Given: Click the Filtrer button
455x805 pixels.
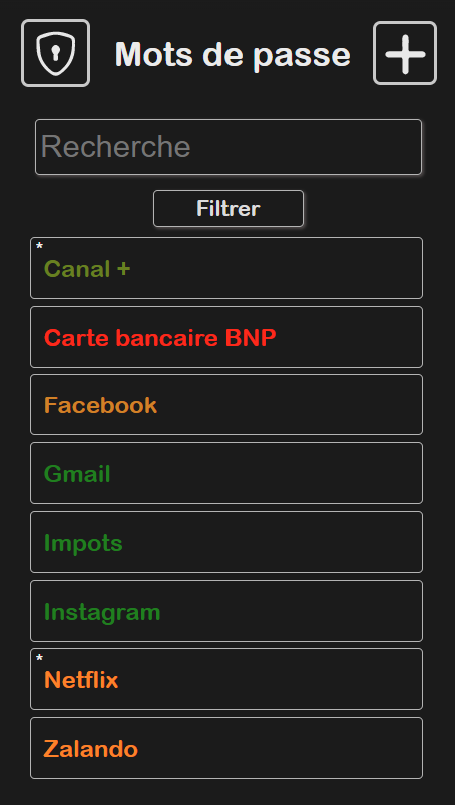Looking at the screenshot, I should (229, 208).
